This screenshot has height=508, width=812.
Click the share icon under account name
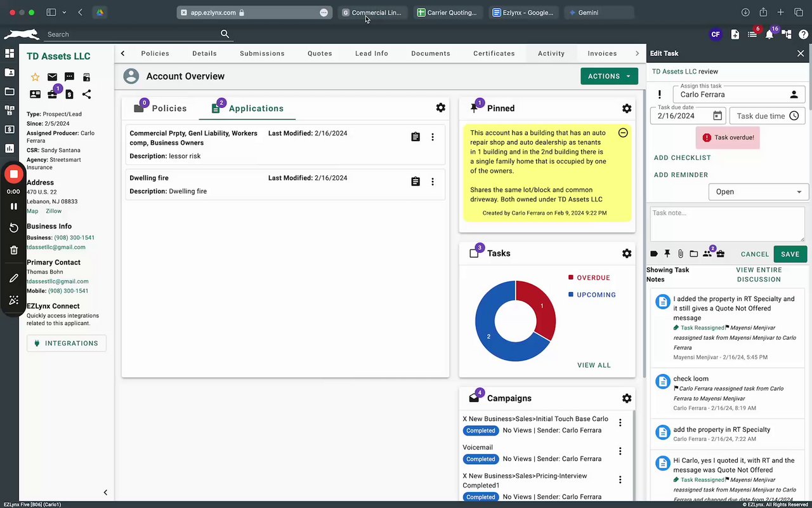(86, 94)
